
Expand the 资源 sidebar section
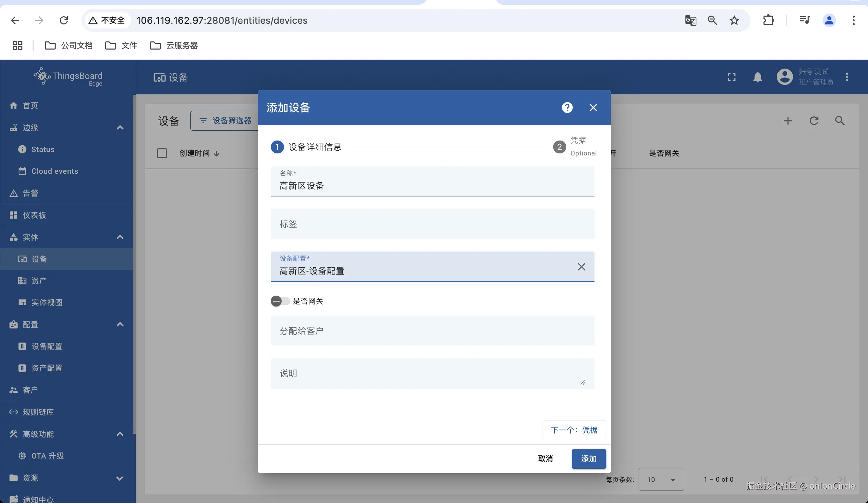coord(120,478)
